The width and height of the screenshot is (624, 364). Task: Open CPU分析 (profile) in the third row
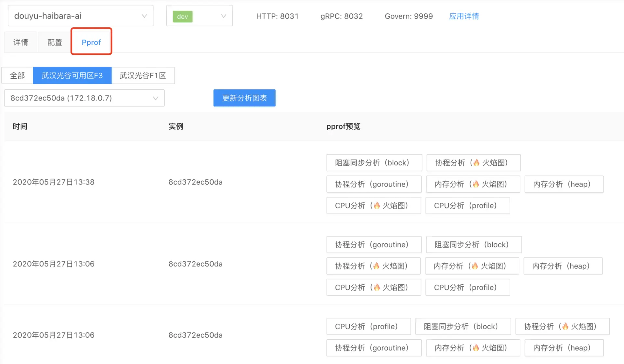click(368, 326)
